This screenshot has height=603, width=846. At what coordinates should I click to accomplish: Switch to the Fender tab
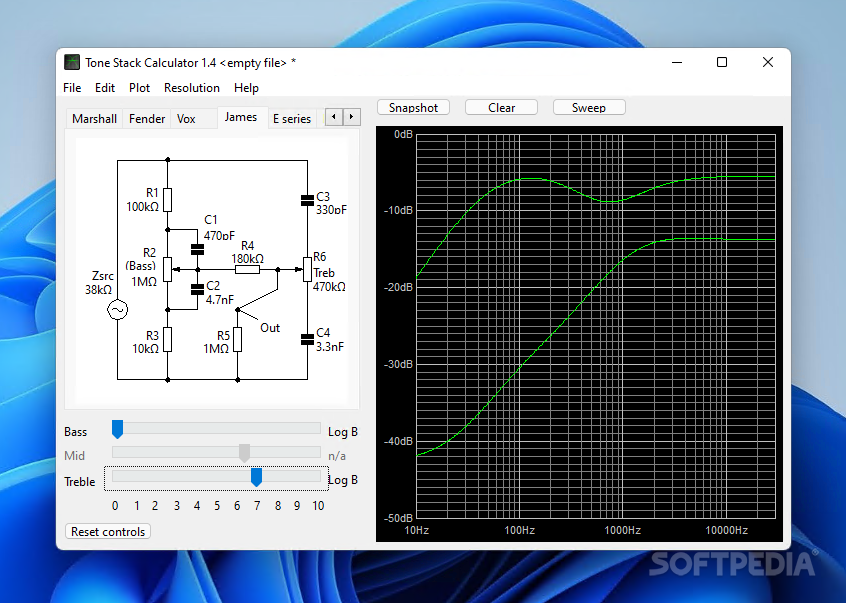click(147, 119)
